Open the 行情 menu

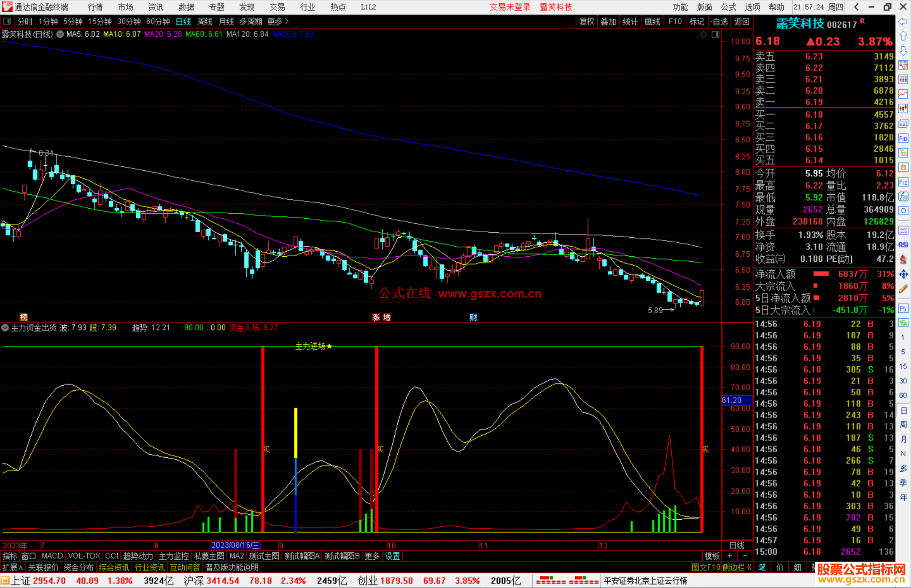pos(95,7)
